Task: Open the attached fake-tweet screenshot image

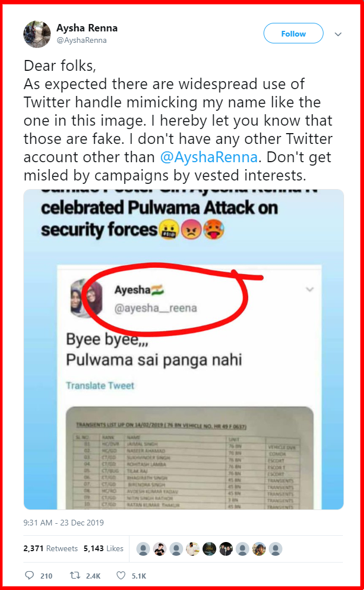Action: coord(184,349)
